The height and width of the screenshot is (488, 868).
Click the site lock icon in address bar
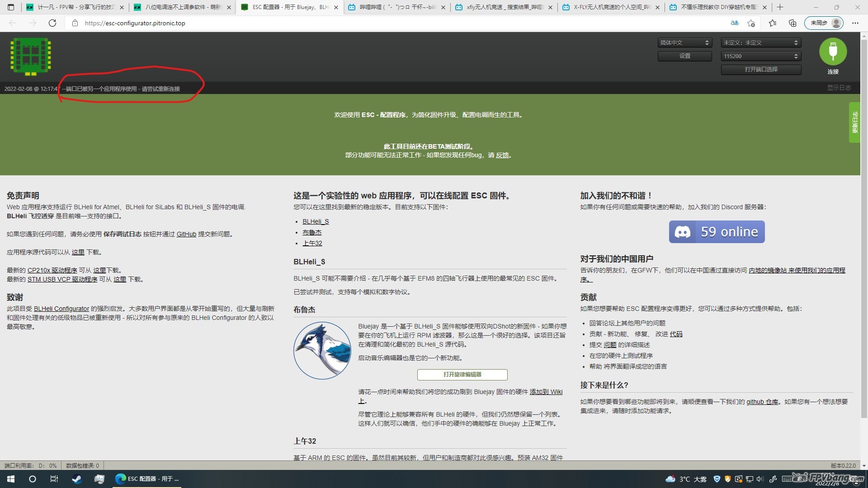75,23
